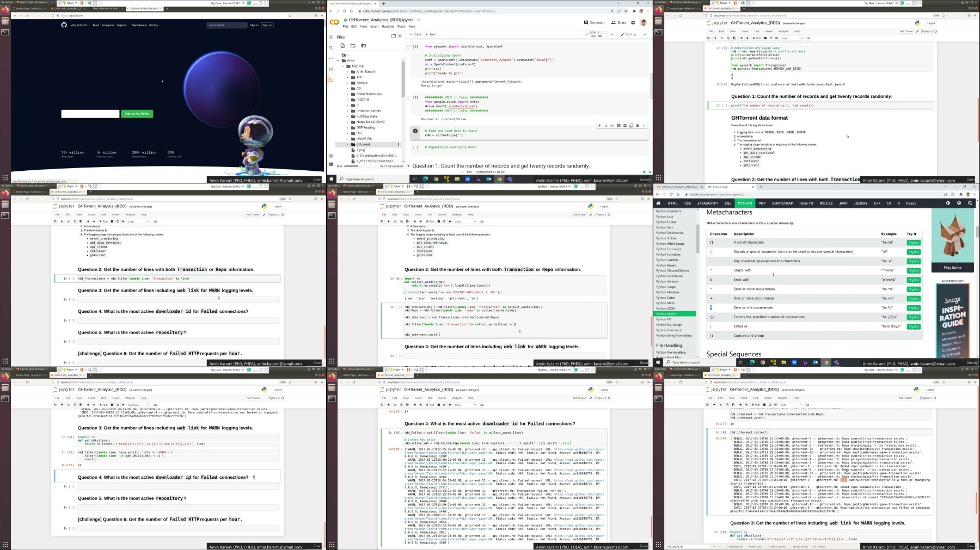The height and width of the screenshot is (550, 980).
Task: Select 1.png file in Colab Files
Action: click(x=361, y=150)
